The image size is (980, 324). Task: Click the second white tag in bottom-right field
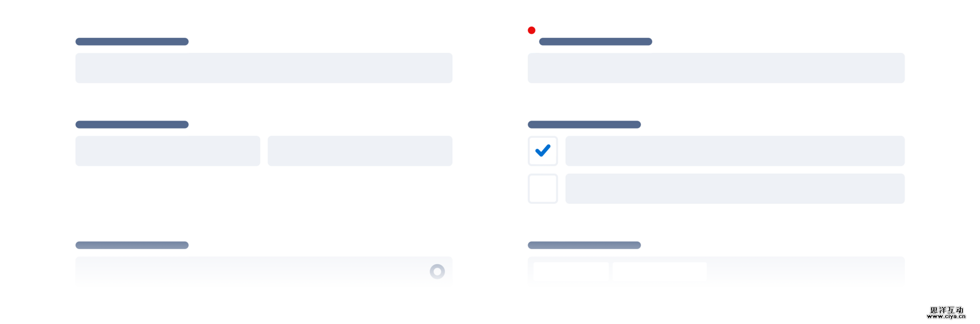tap(660, 271)
